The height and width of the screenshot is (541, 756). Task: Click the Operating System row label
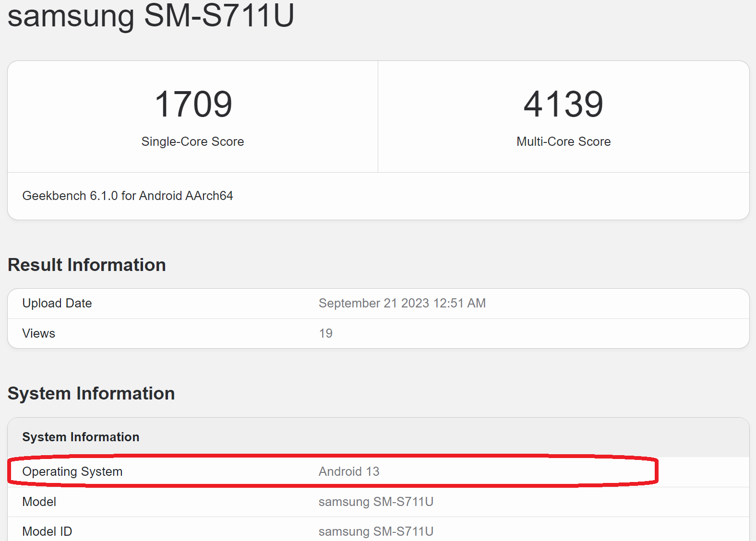pos(72,471)
